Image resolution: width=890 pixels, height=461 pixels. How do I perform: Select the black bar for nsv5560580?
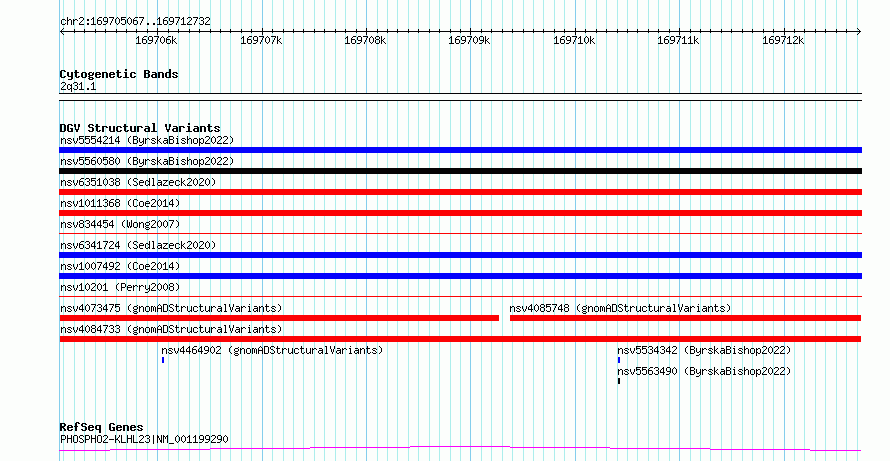460,171
